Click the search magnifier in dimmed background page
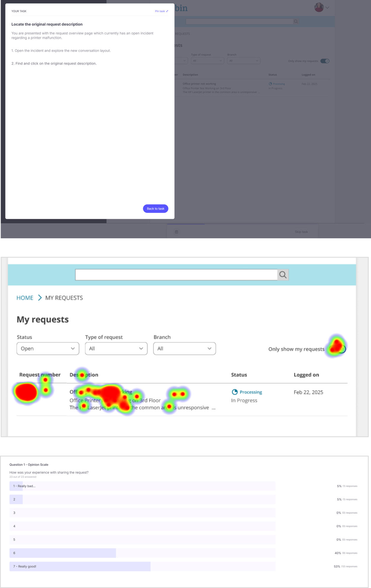Screen dimensions: 371x588 coord(296,22)
